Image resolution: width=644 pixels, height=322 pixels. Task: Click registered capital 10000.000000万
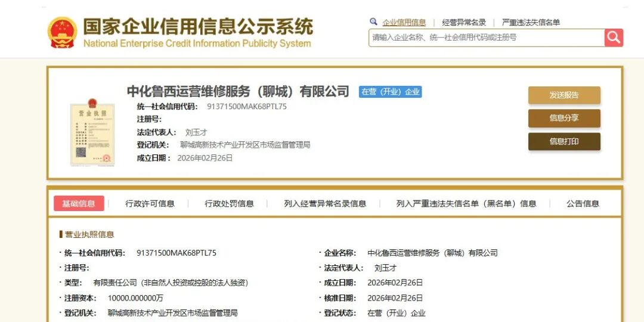click(x=135, y=298)
